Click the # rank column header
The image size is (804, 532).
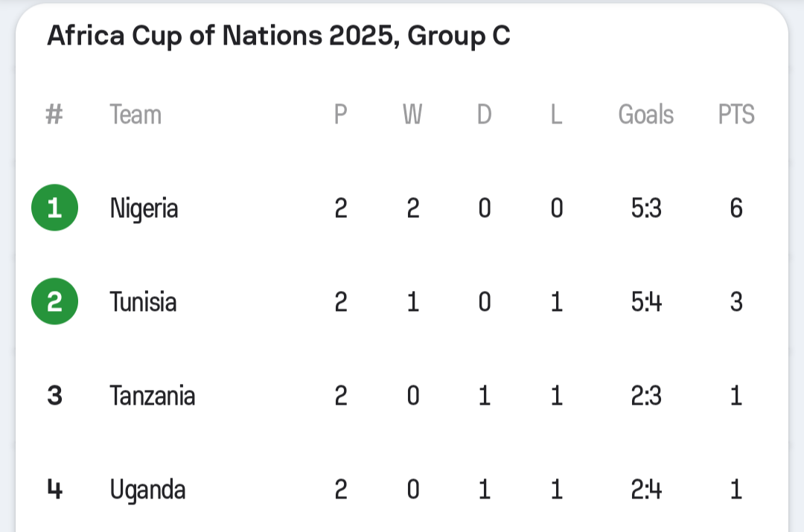point(54,115)
